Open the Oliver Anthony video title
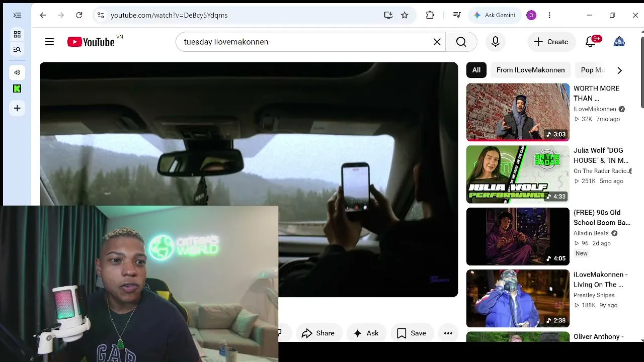Viewport: 644px width, 362px height. click(x=599, y=336)
